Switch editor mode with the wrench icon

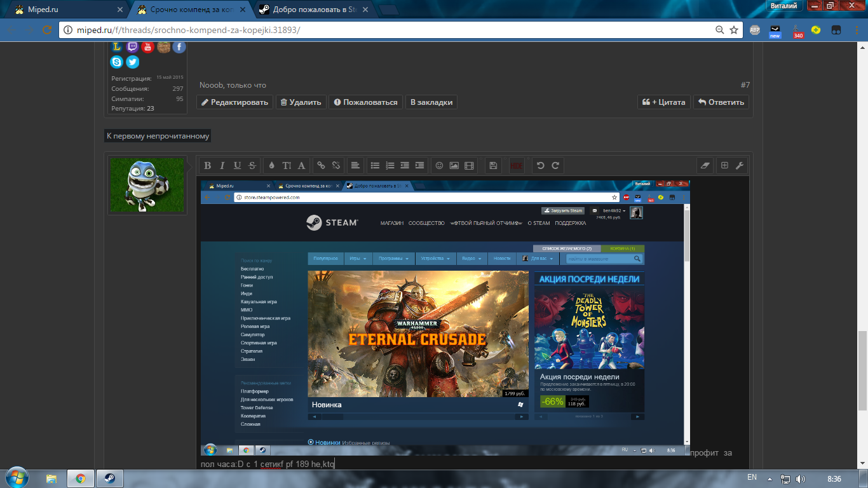click(739, 165)
